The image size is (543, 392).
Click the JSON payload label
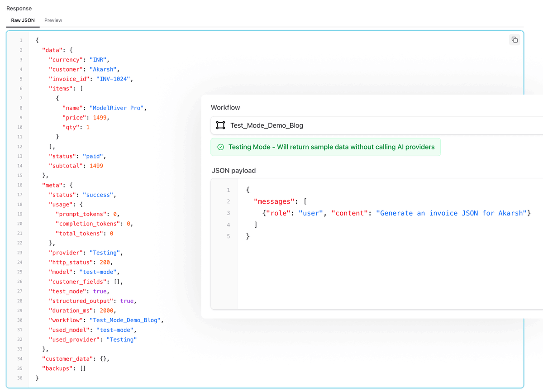click(233, 171)
